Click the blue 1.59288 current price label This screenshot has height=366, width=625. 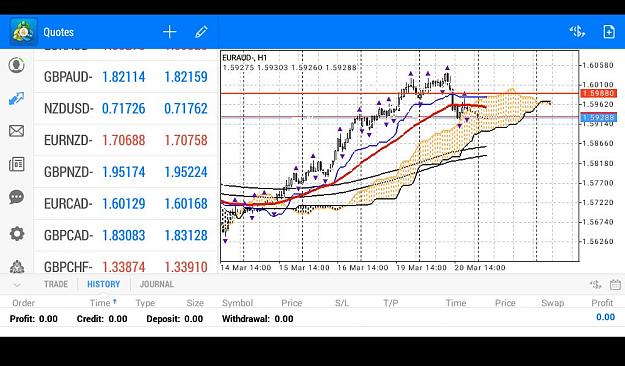pyautogui.click(x=599, y=117)
